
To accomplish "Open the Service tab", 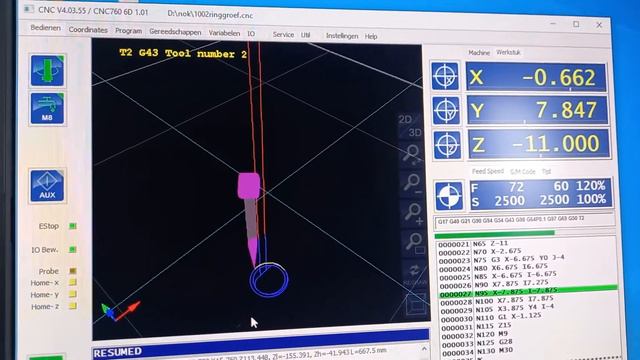I will point(283,35).
